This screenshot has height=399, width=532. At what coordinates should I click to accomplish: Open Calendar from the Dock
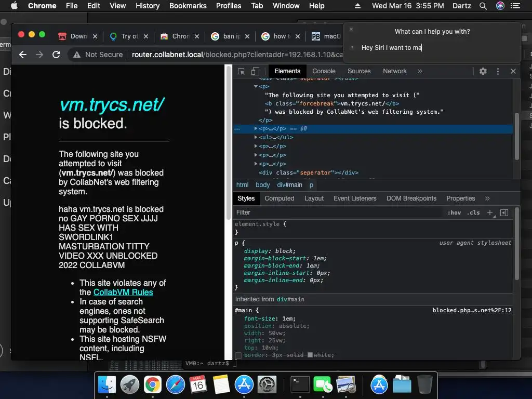tap(198, 385)
